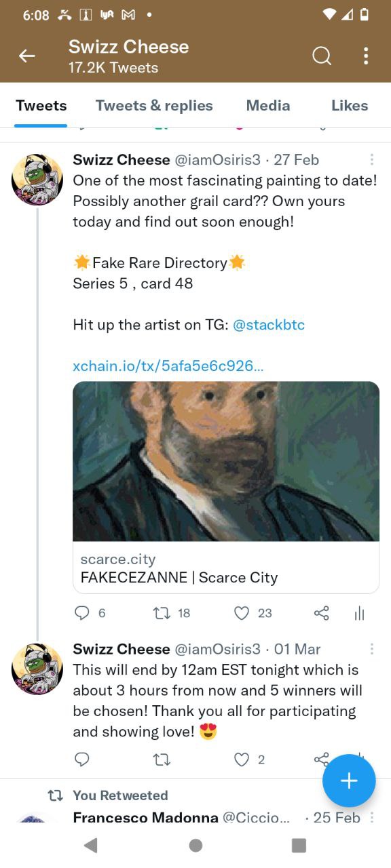Reply to the 01 Mar tweet
Image resolution: width=391 pixels, height=868 pixels.
point(81,759)
